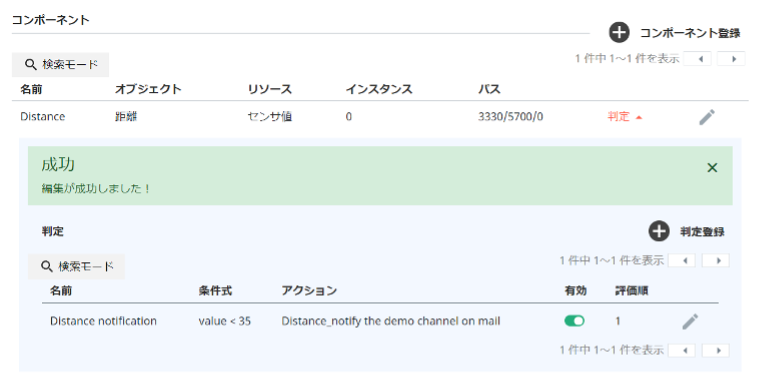This screenshot has height=385, width=761.
Task: Click the オブジェクト column header
Action: pos(148,89)
